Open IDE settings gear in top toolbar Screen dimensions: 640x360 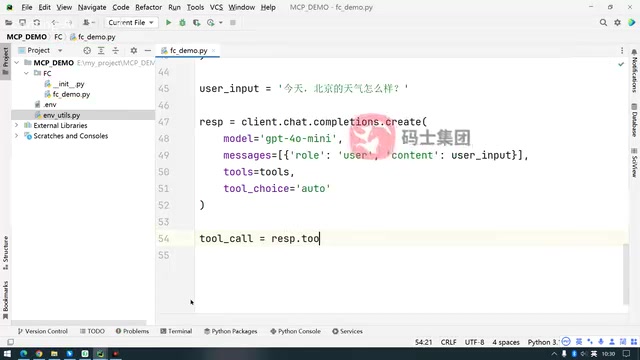(x=617, y=22)
